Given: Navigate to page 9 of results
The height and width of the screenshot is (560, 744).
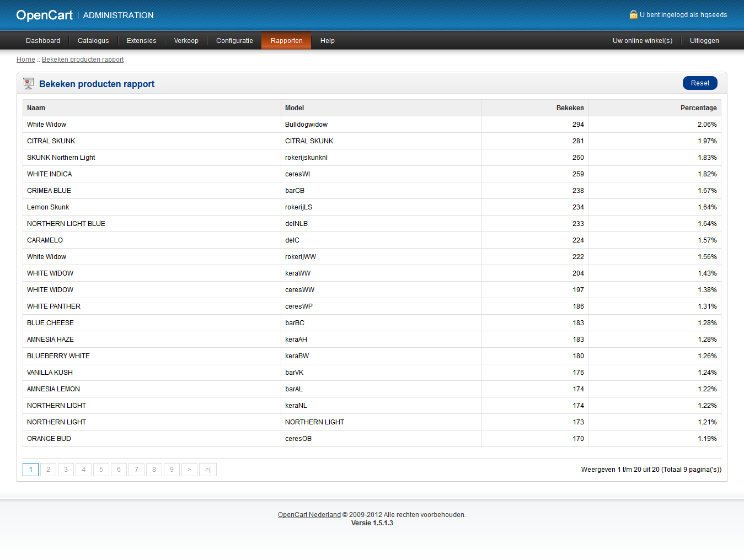Looking at the screenshot, I should [172, 470].
